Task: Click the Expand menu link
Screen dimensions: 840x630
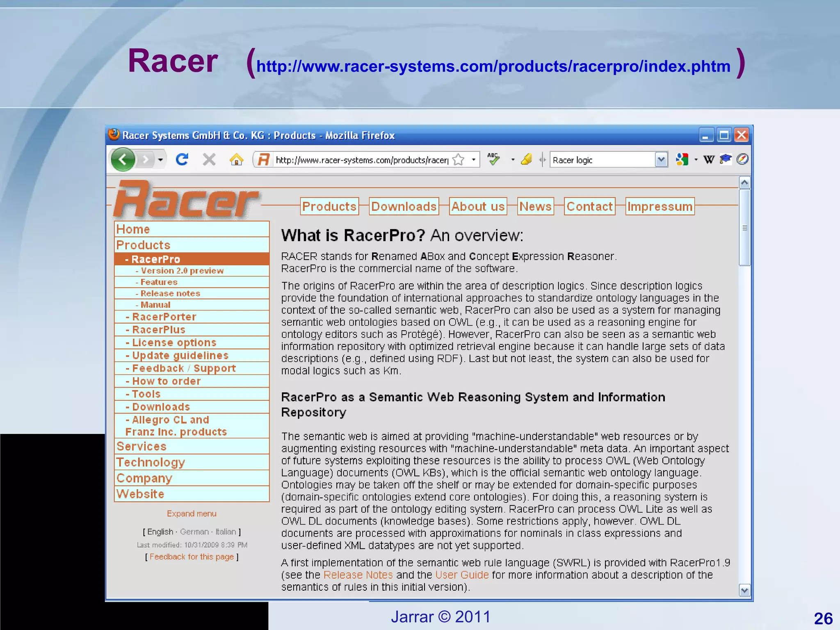Action: (192, 514)
